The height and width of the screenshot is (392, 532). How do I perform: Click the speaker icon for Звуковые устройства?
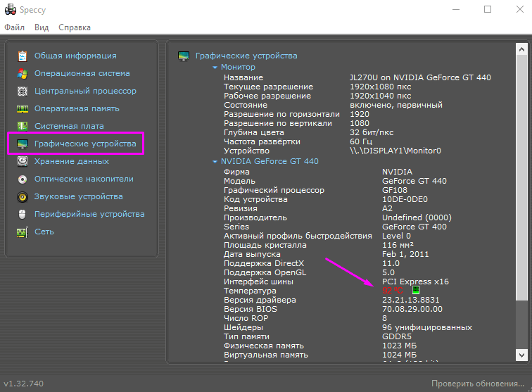pyautogui.click(x=23, y=197)
